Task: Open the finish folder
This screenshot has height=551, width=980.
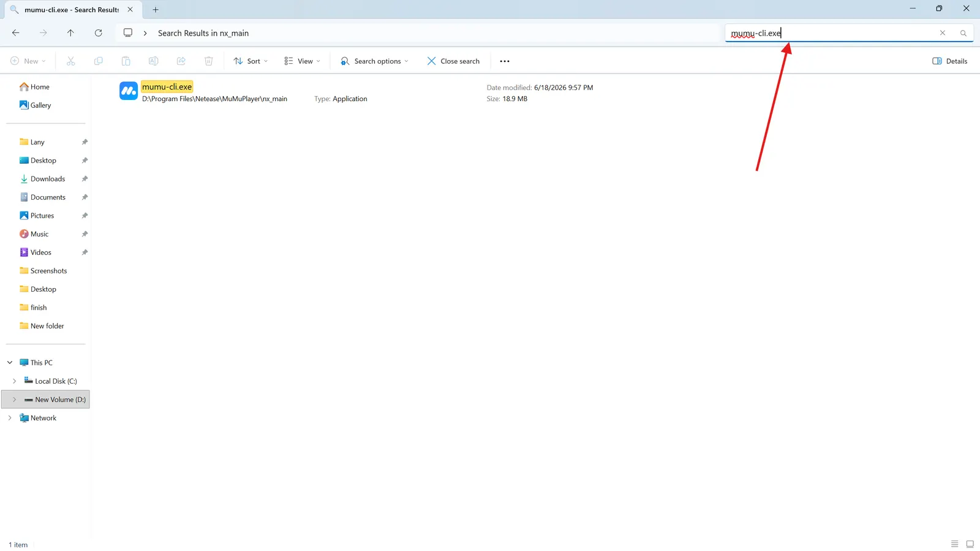Action: click(33, 308)
